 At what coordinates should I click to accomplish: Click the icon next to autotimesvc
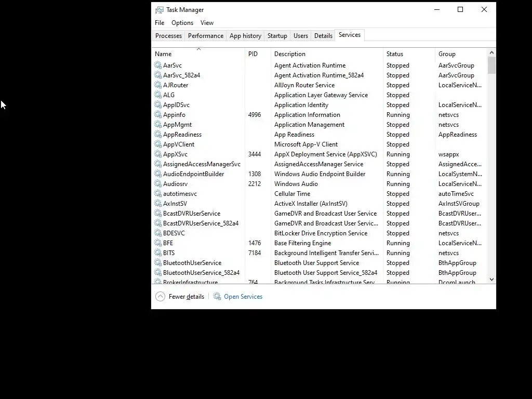click(158, 193)
